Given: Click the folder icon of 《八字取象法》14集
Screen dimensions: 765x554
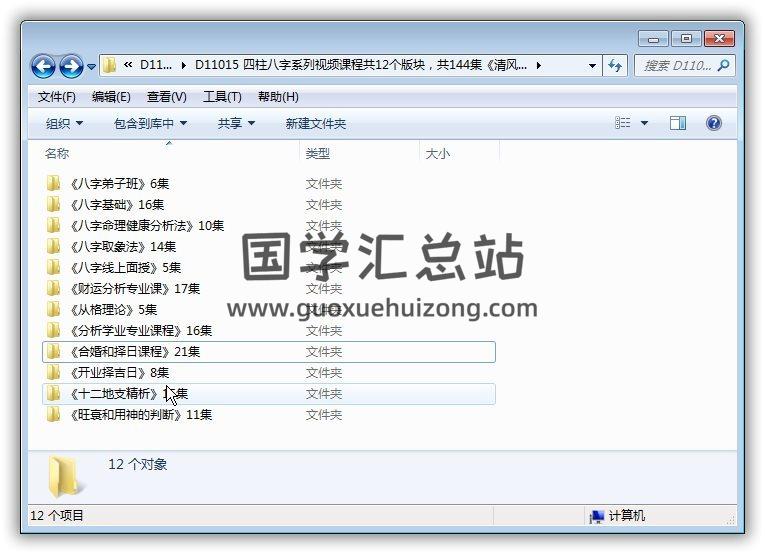Looking at the screenshot, I should point(53,246).
